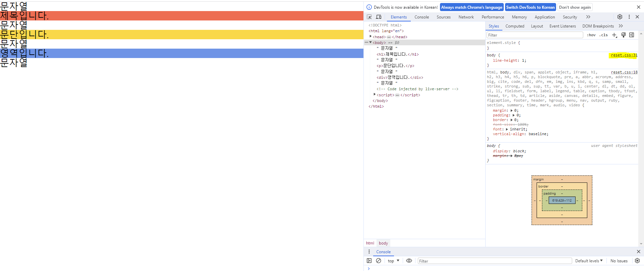644x271 pixels.
Task: Expand the margin shorthand property
Action: (x=511, y=110)
